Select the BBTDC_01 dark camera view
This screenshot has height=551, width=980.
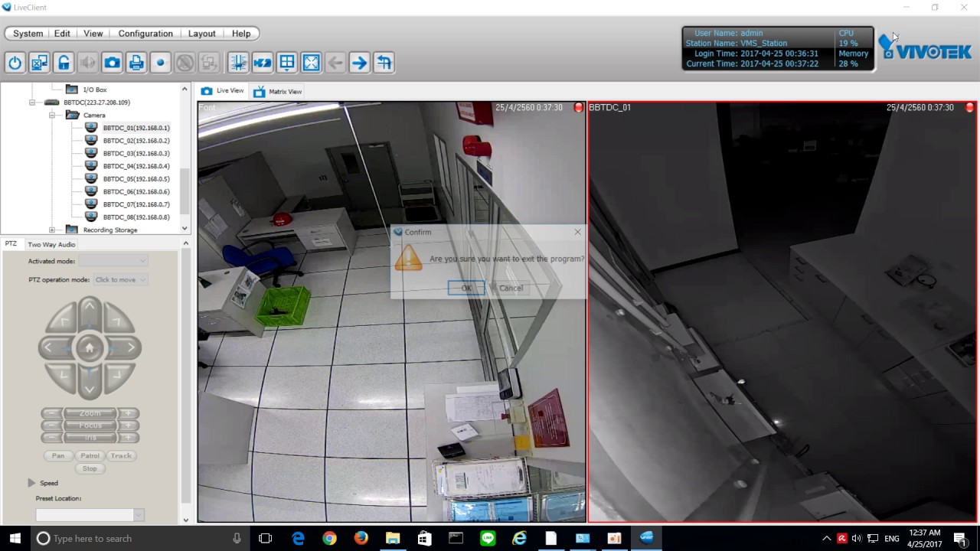tap(782, 311)
